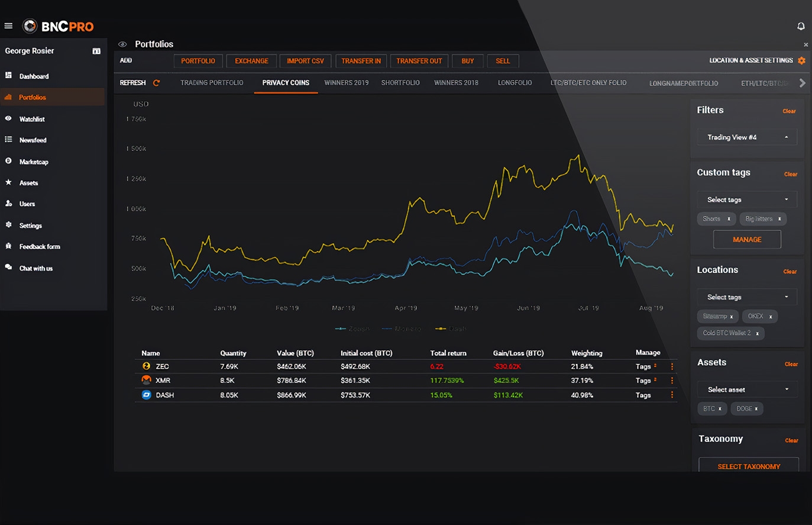Click the refresh arrow icon
Screen dimensions: 812x525
(x=157, y=83)
